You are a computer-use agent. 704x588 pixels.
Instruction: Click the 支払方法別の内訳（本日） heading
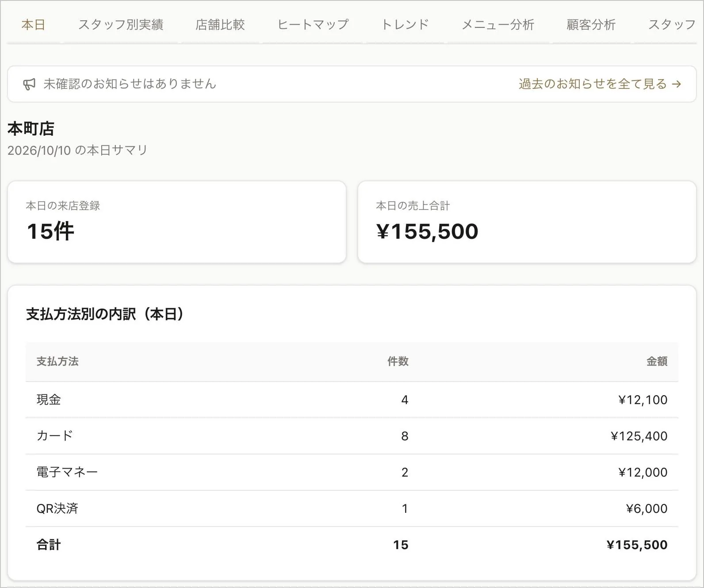tap(105, 314)
